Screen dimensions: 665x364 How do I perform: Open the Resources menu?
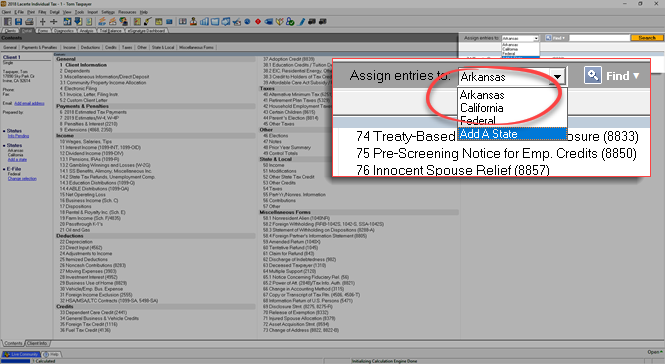click(x=127, y=12)
